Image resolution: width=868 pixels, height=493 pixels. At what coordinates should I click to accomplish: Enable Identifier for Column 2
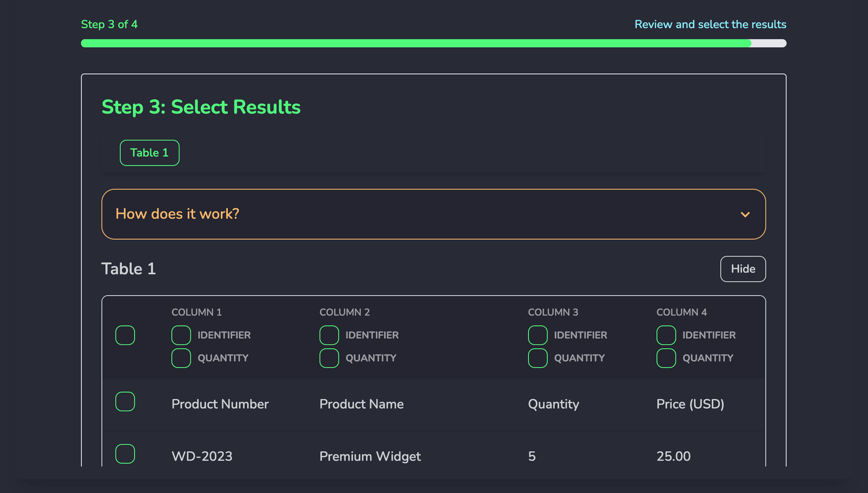tap(329, 335)
